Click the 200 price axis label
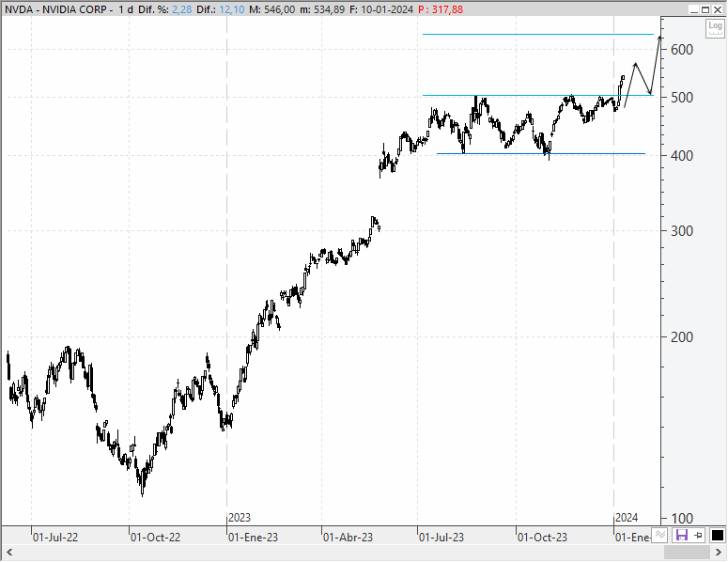Viewport: 728px width, 562px height. click(682, 336)
